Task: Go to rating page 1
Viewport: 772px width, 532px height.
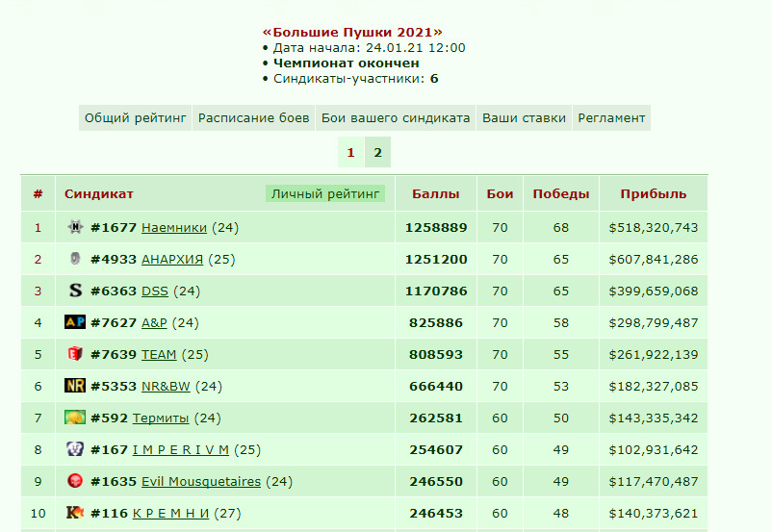Action: click(x=350, y=153)
